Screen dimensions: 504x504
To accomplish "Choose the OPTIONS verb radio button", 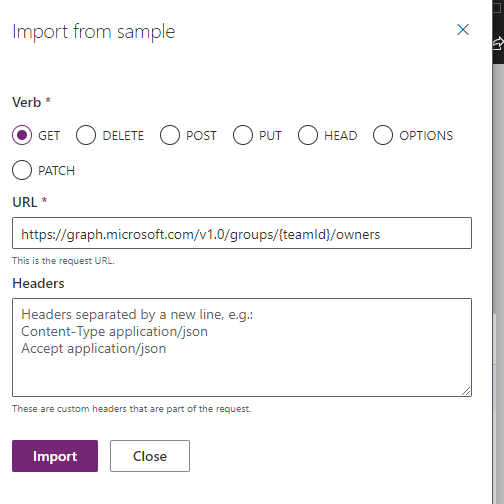I will coord(383,135).
